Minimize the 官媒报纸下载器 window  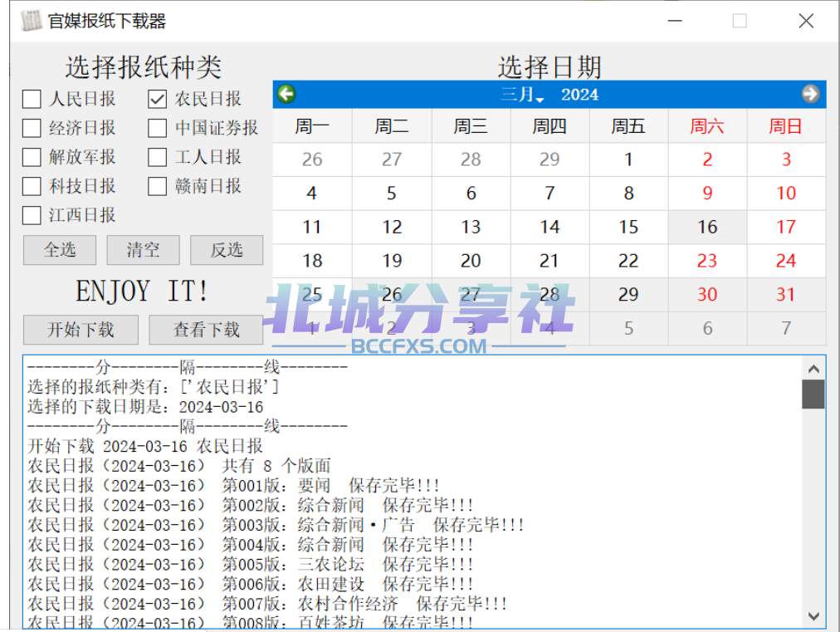(675, 21)
